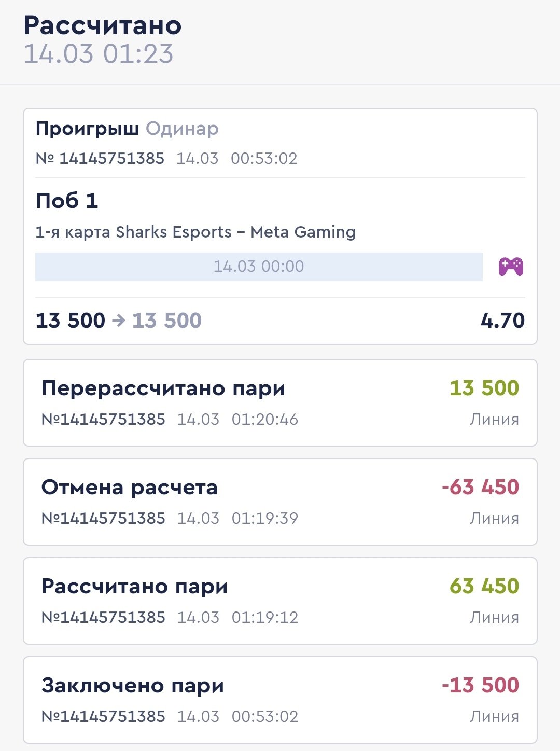Click the arrow between the two 13 500 amounts

[x=119, y=321]
